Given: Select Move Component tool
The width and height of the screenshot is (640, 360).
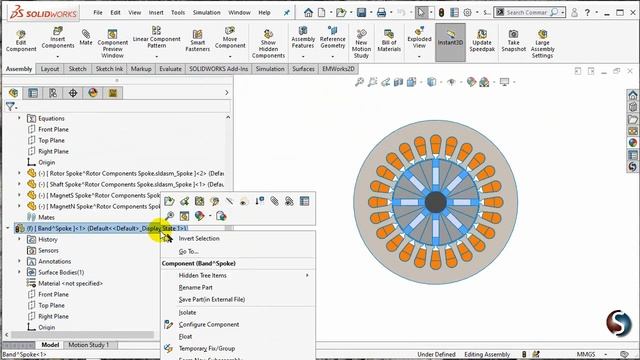Looking at the screenshot, I should pos(230,38).
